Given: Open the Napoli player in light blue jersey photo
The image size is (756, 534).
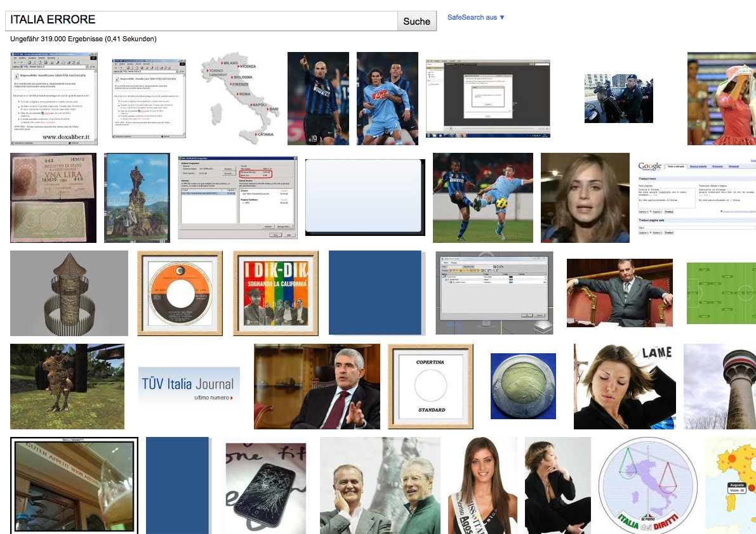Looking at the screenshot, I should [x=388, y=99].
